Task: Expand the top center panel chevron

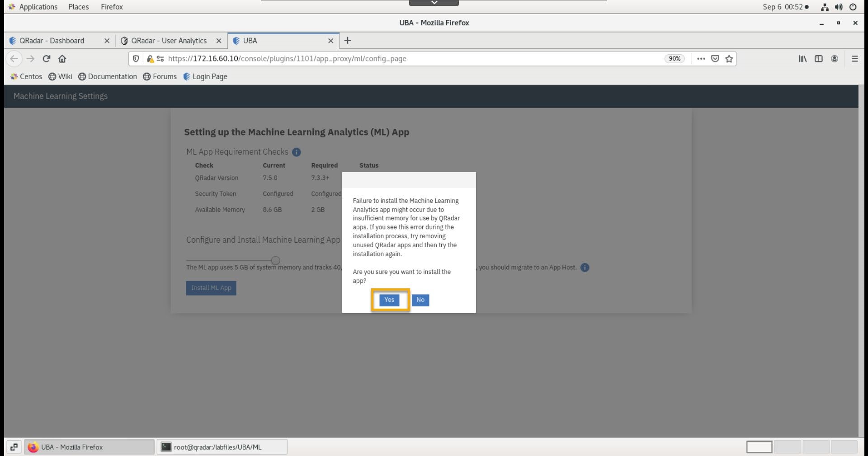Action: tap(434, 3)
